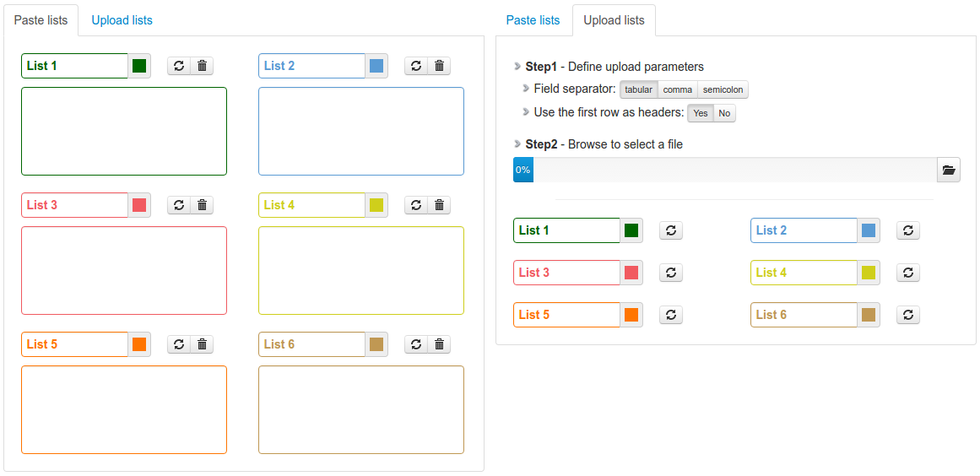This screenshot has height=476, width=980.
Task: Click the arrow beside Field separator
Action: click(x=527, y=89)
